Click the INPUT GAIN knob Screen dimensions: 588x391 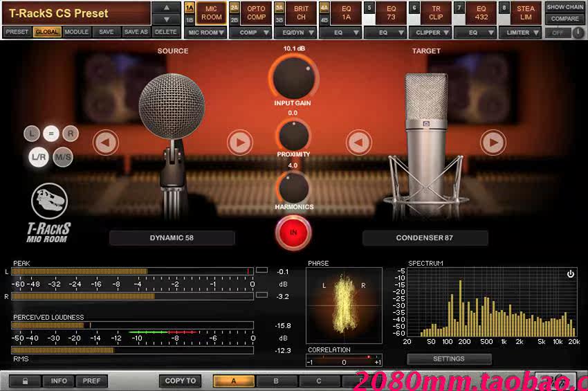tap(293, 78)
